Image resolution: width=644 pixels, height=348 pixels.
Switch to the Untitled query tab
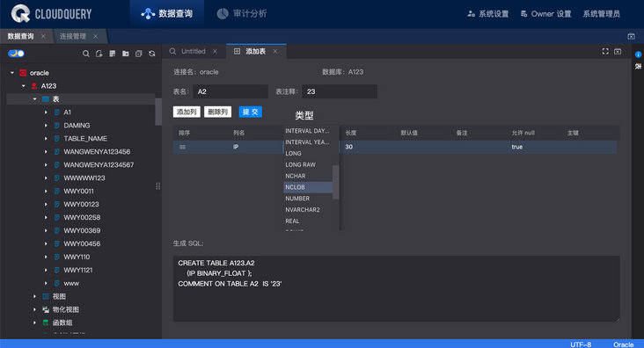point(193,51)
